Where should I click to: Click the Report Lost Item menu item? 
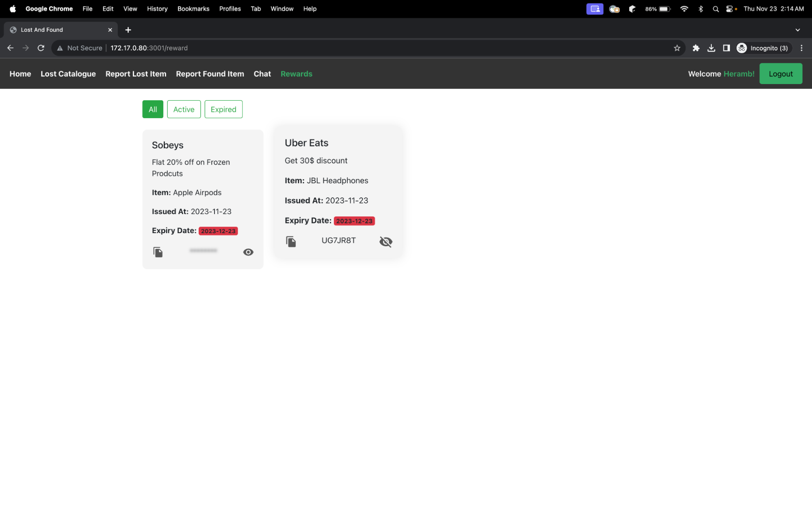tap(136, 74)
